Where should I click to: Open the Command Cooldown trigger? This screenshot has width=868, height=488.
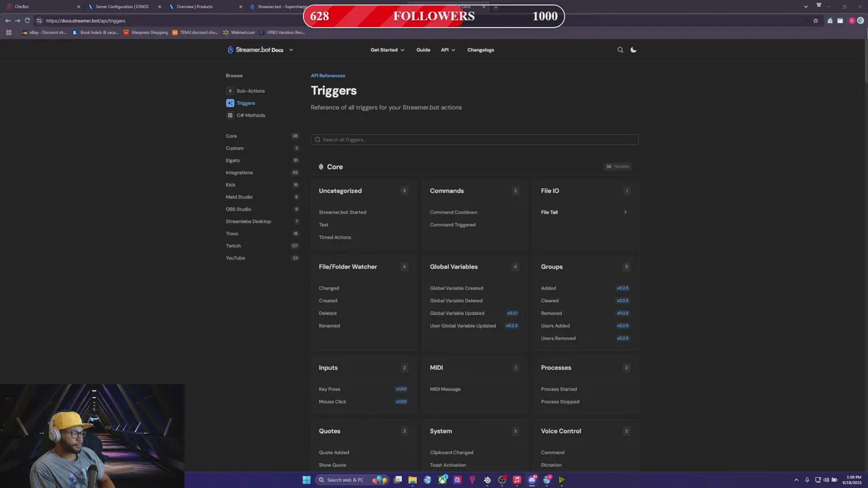(454, 212)
